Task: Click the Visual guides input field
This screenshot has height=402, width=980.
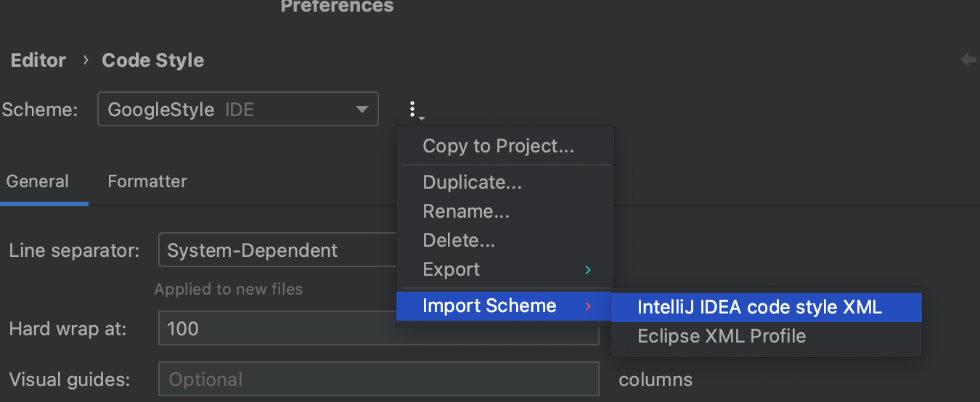Action: coord(377,380)
